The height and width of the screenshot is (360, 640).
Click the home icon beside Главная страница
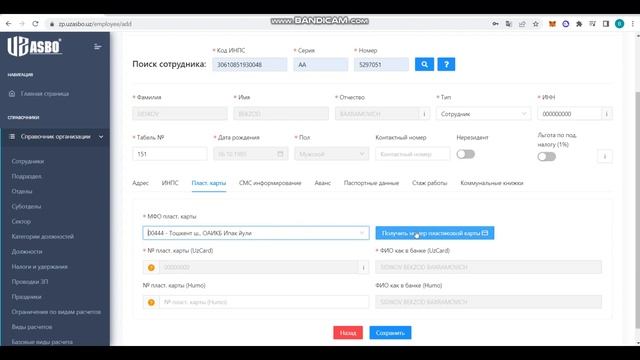click(x=12, y=93)
